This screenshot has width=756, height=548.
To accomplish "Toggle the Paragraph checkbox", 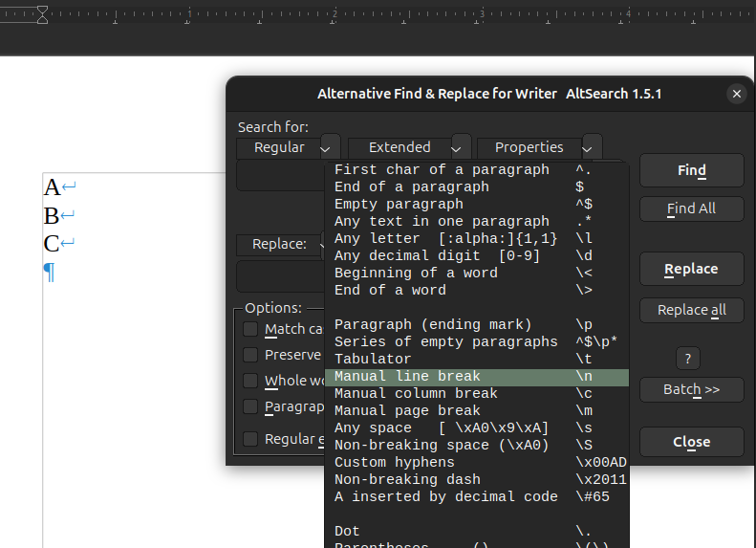I will coord(250,406).
